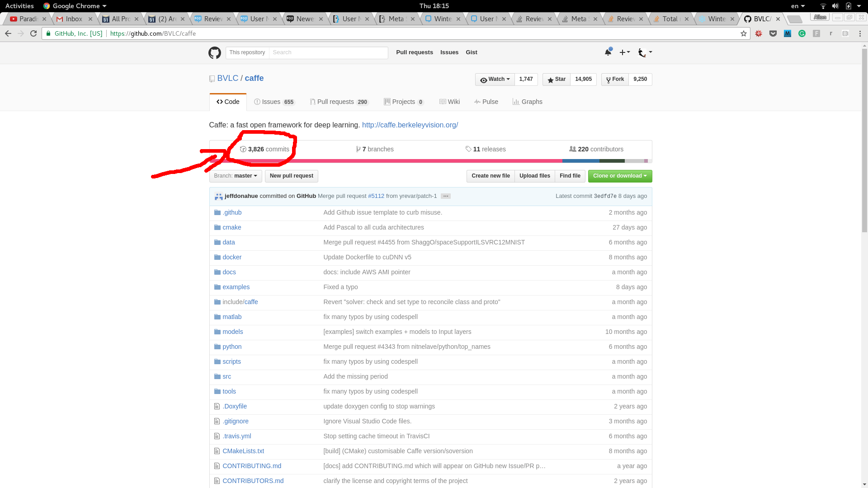
Task: Click the ellipsis to expand commit message
Action: pos(445,196)
